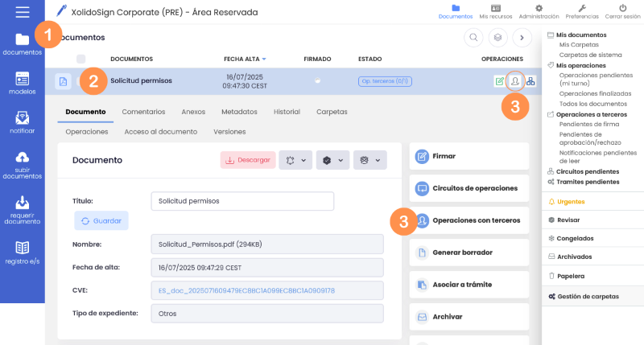Open Todos los documentos
The image size is (644, 345).
click(x=593, y=104)
